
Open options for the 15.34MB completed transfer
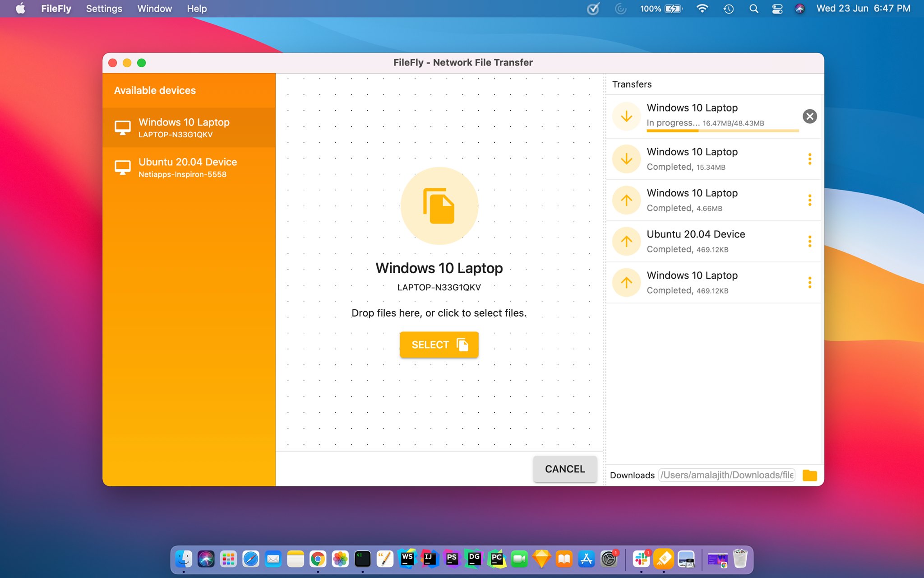coord(809,159)
